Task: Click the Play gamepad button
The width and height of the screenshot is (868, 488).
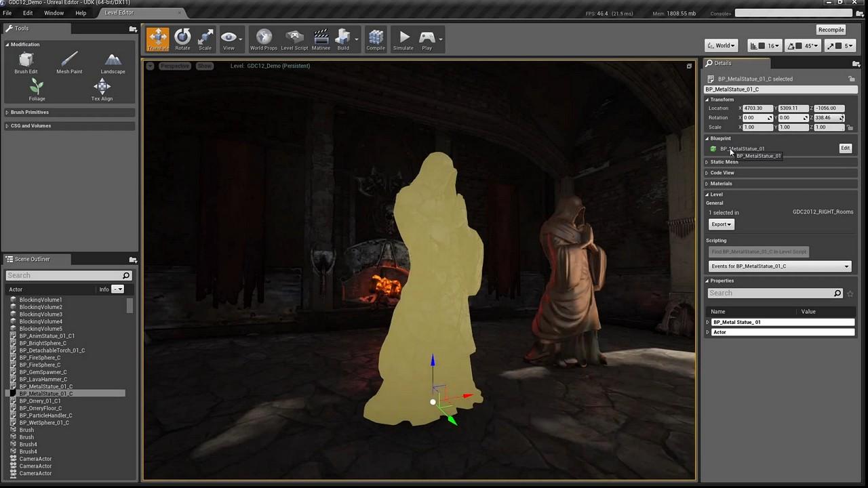Action: tap(427, 39)
